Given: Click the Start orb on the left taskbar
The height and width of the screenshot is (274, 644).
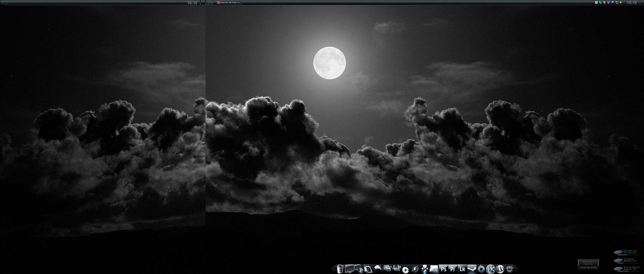Looking at the screenshot, I should (5, 3).
